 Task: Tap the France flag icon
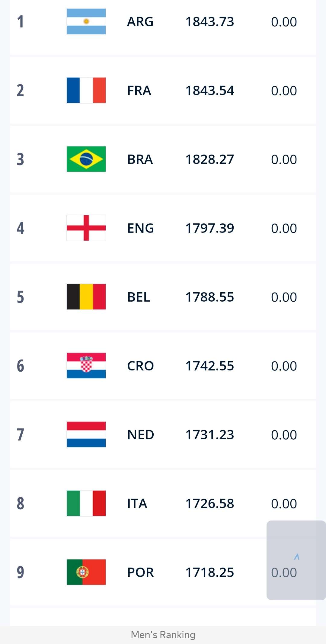86,90
